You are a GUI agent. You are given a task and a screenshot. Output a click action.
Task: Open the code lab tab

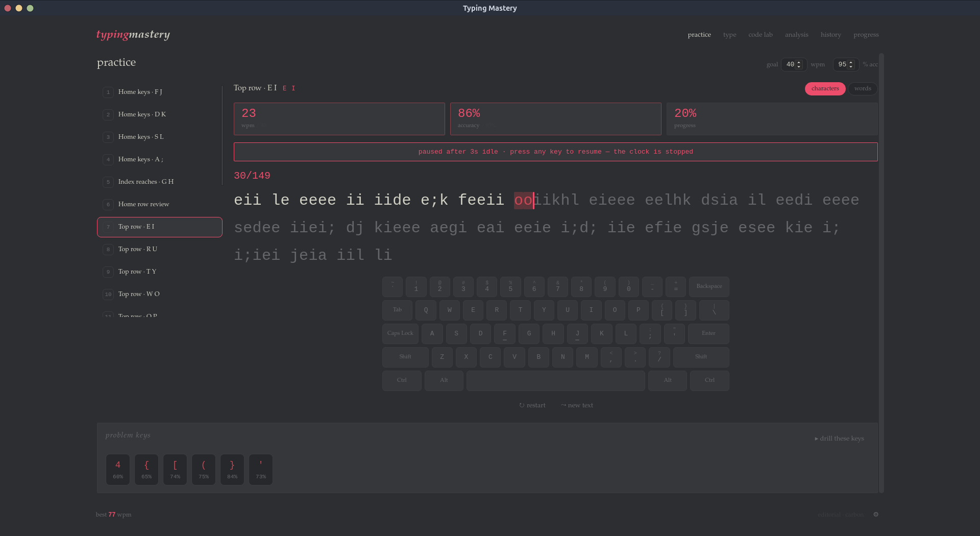pyautogui.click(x=761, y=35)
